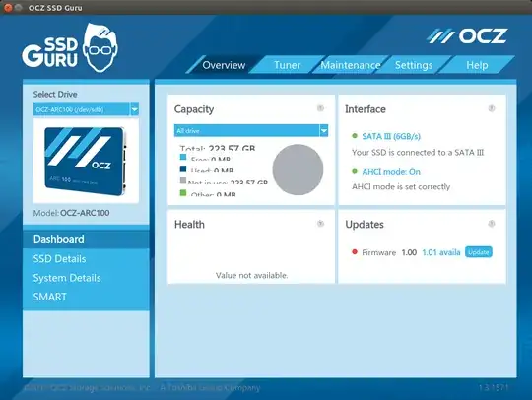Click the SATA III (6GB/s) link

point(391,136)
